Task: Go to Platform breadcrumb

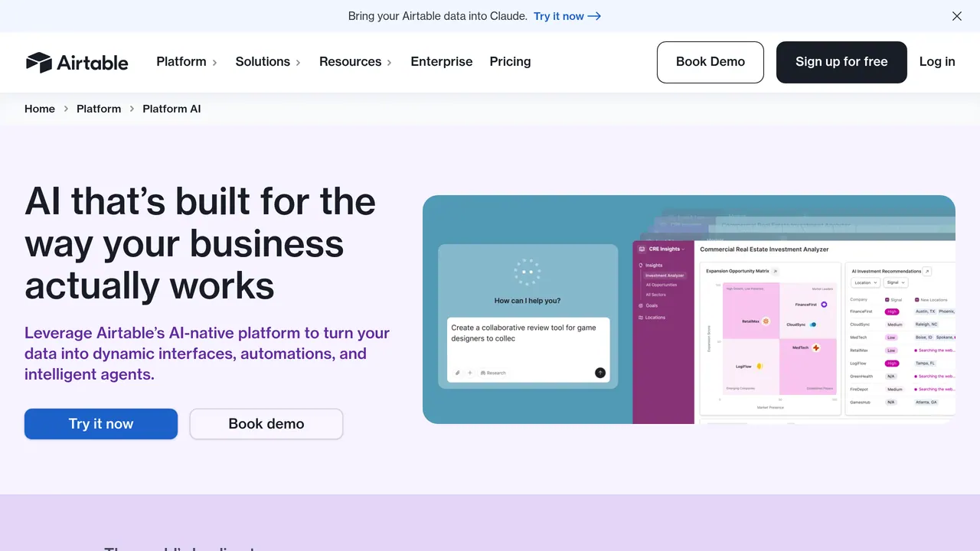Action: pyautogui.click(x=99, y=109)
